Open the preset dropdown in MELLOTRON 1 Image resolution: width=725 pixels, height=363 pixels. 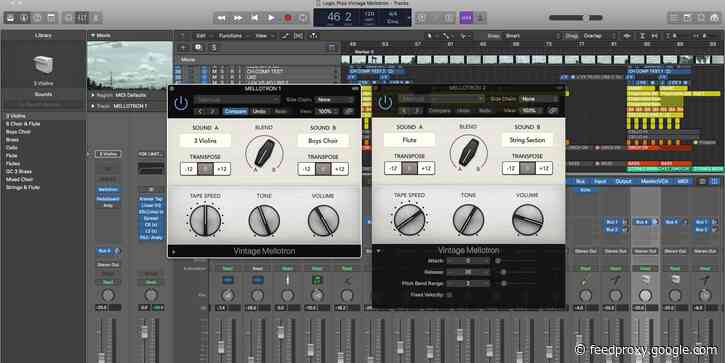tap(237, 99)
